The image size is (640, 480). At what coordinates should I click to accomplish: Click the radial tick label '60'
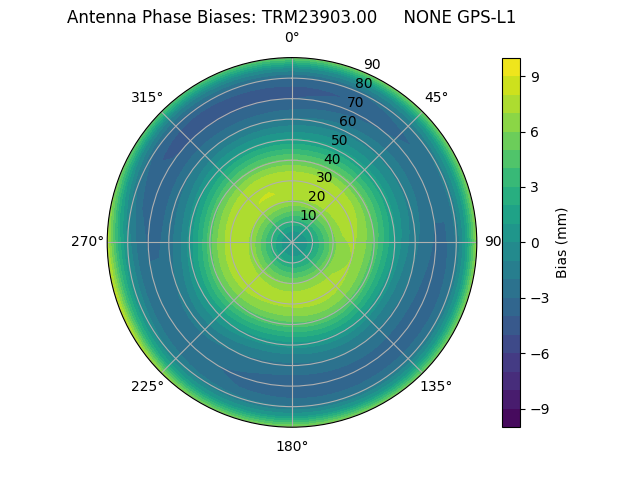[347, 122]
